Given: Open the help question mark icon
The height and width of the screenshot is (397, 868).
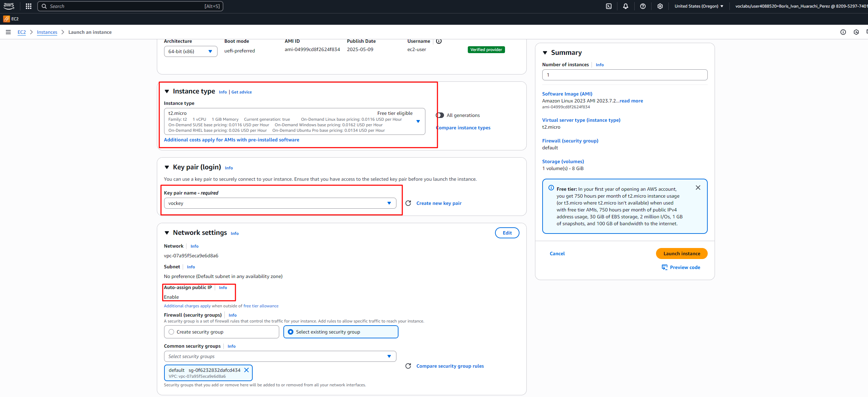Looking at the screenshot, I should tap(643, 6).
